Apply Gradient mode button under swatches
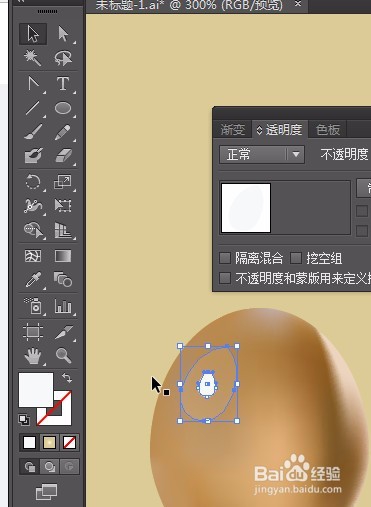 [49, 443]
